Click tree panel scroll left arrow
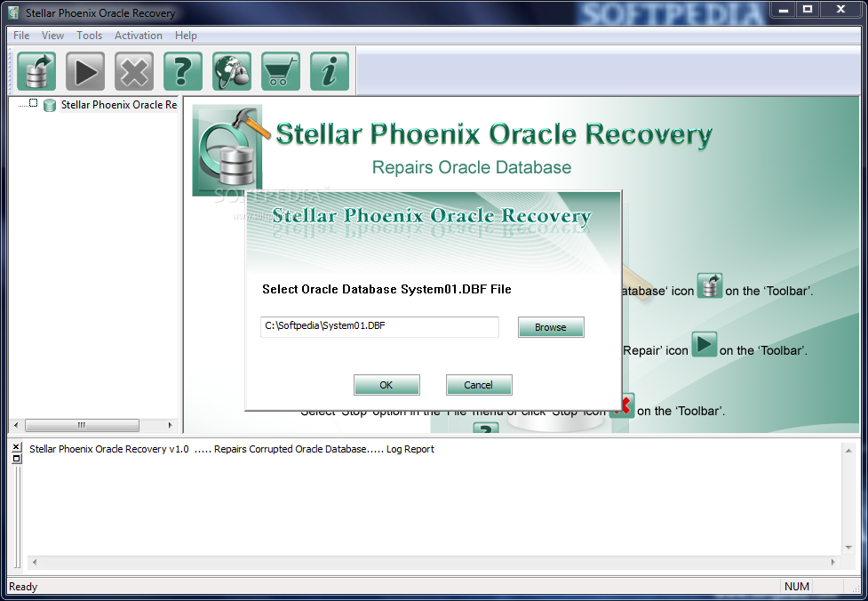 click(x=16, y=425)
